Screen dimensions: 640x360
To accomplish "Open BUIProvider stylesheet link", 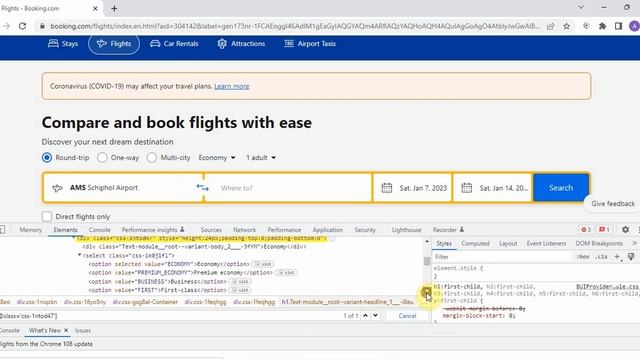I will [607, 287].
